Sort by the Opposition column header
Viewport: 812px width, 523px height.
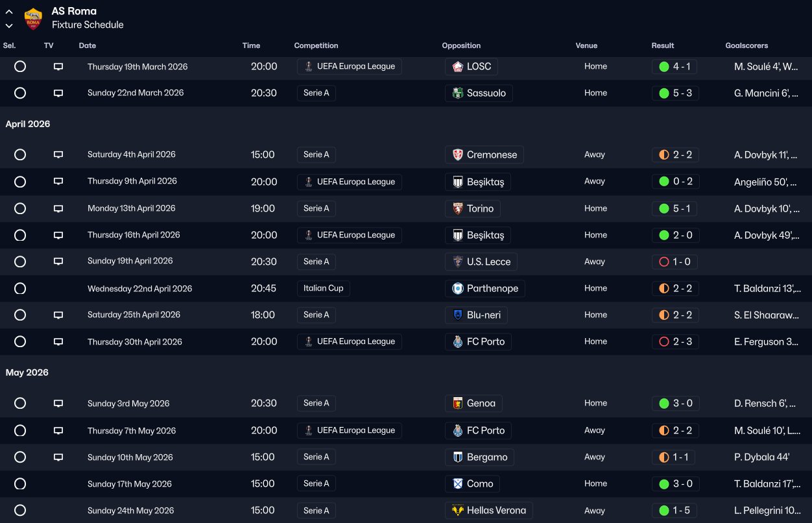tap(461, 45)
